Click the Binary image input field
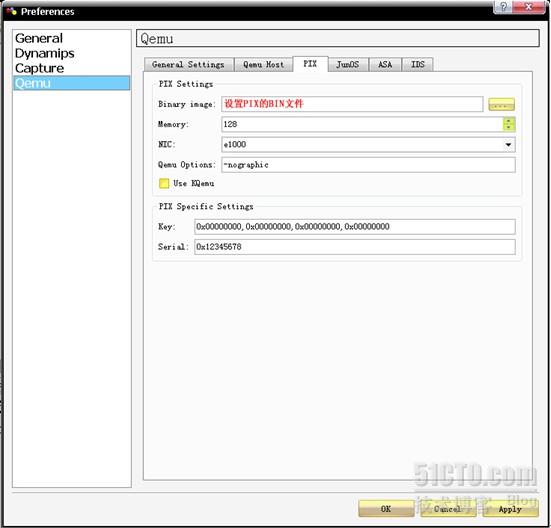The image size is (551, 528). tap(352, 104)
